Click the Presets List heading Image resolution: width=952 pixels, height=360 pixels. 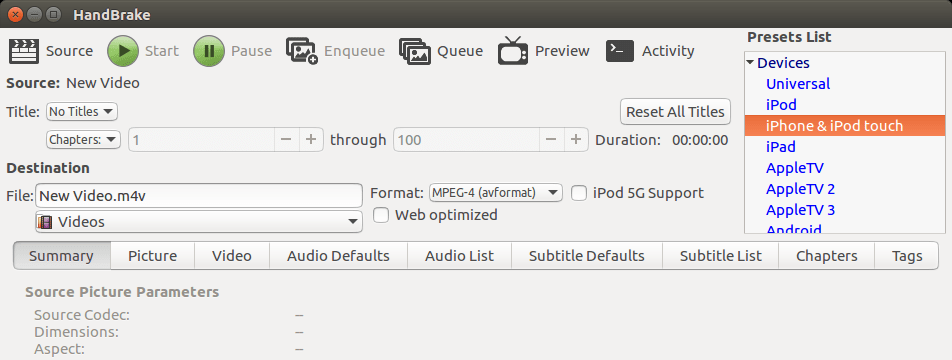tap(789, 37)
